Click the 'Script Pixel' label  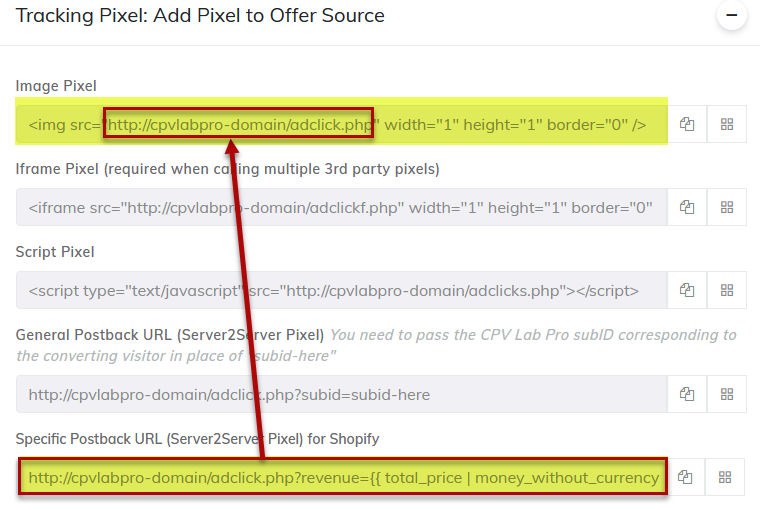pyautogui.click(x=55, y=252)
